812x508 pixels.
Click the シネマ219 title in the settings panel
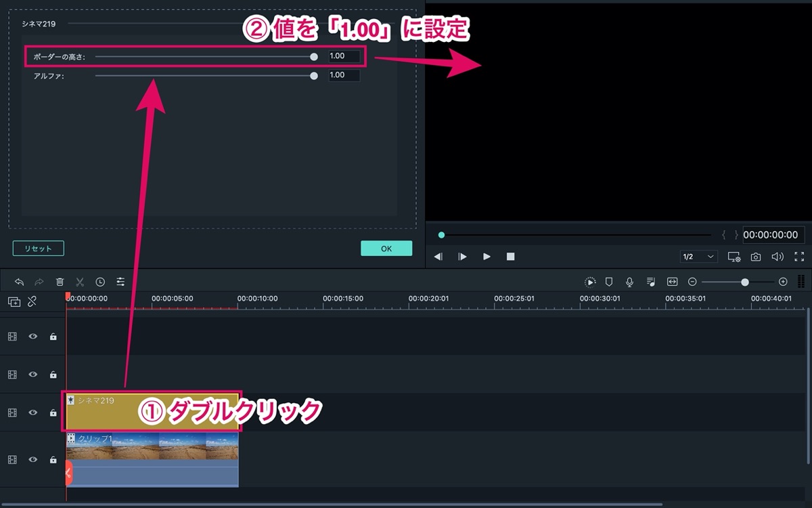[x=39, y=24]
